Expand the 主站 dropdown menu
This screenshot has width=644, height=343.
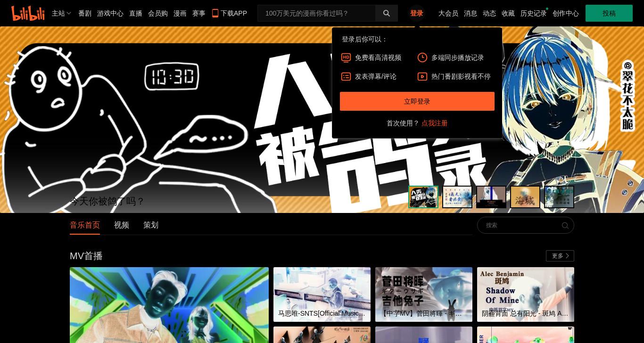pyautogui.click(x=61, y=13)
